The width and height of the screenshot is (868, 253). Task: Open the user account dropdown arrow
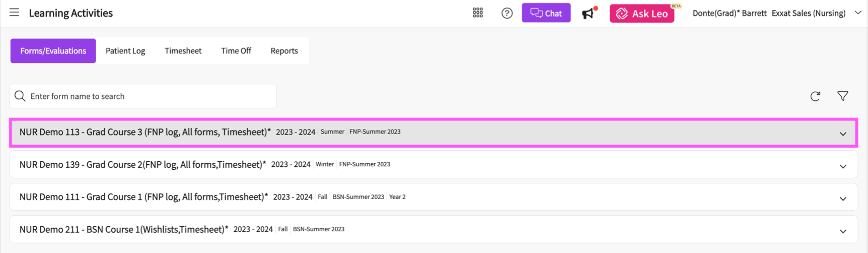click(x=858, y=13)
